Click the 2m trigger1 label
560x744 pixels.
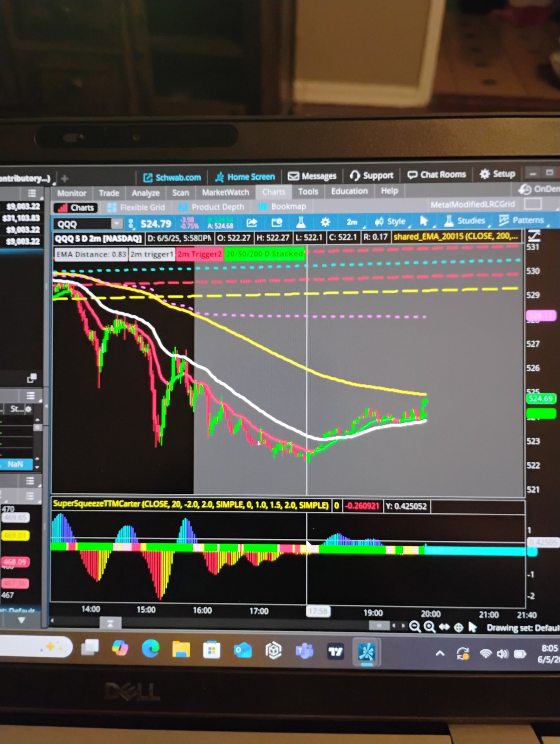click(x=152, y=254)
